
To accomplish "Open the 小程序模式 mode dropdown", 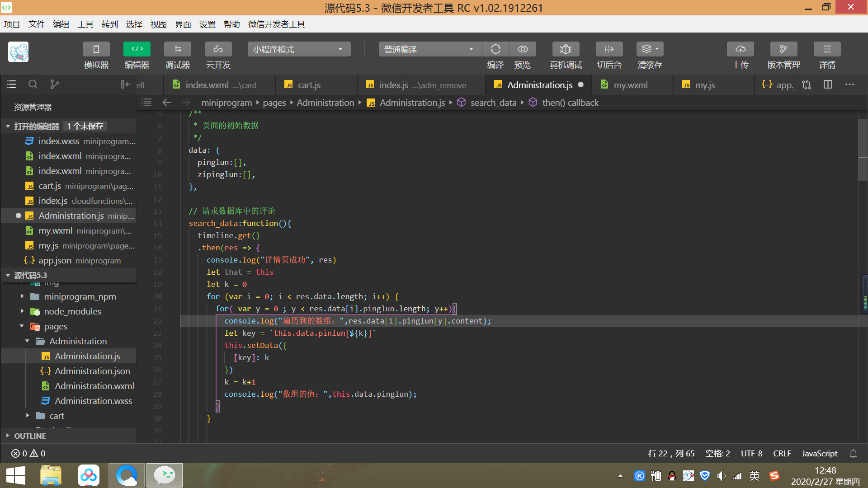I will (299, 49).
